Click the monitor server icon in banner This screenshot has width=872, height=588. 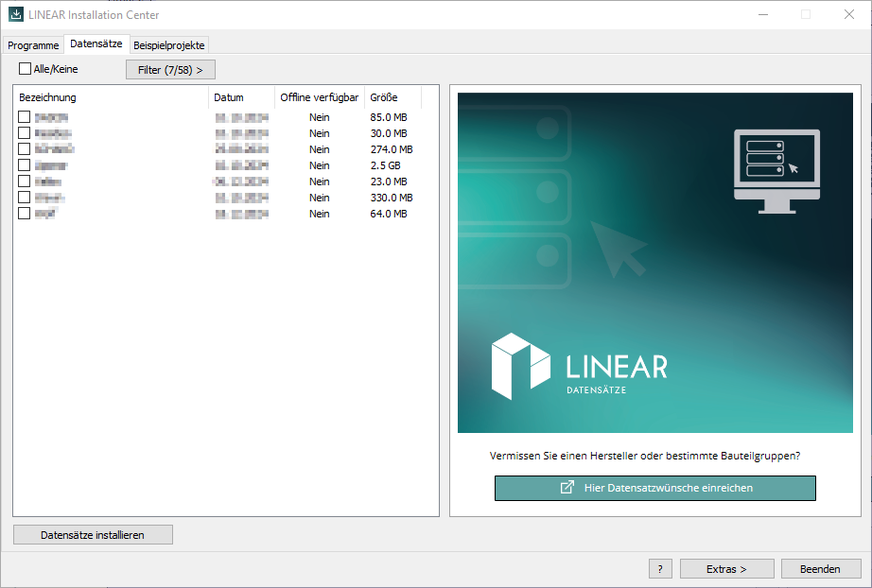pos(776,171)
